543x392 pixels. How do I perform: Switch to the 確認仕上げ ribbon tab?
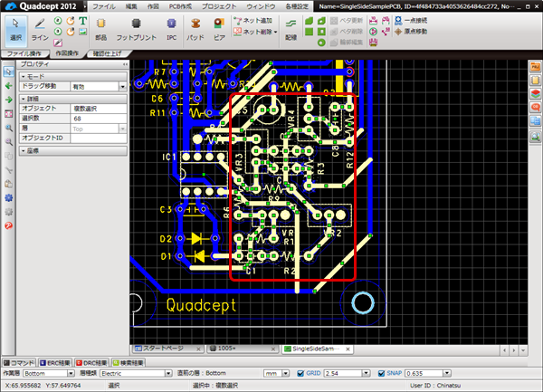(108, 53)
